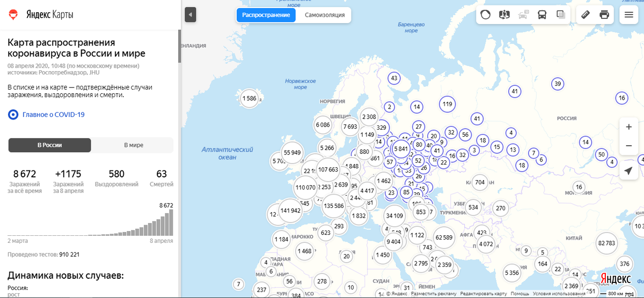The width and height of the screenshot is (644, 298).
Task: Click the Динамика новых случаев heading
Action: (65, 275)
